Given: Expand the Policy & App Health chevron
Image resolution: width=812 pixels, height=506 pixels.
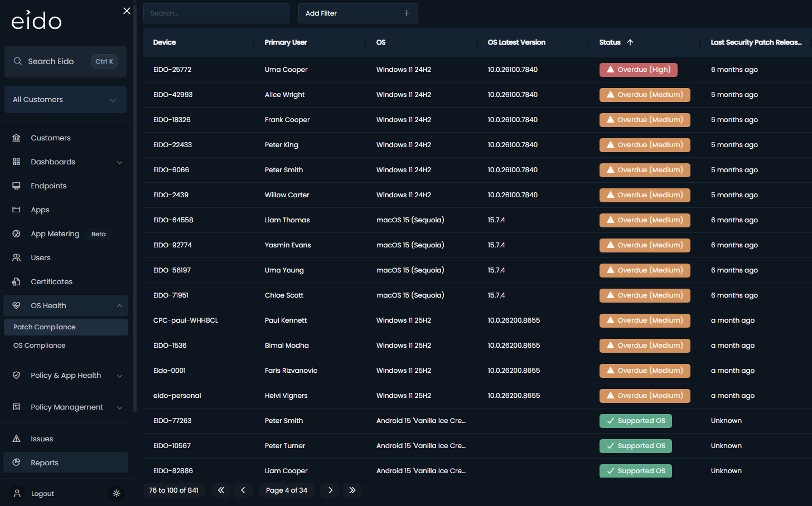Looking at the screenshot, I should pyautogui.click(x=119, y=376).
